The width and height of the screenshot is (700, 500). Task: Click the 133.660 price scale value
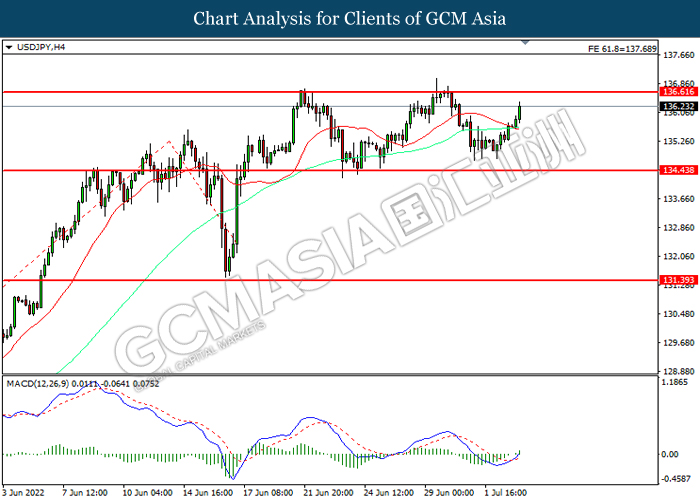(x=679, y=199)
